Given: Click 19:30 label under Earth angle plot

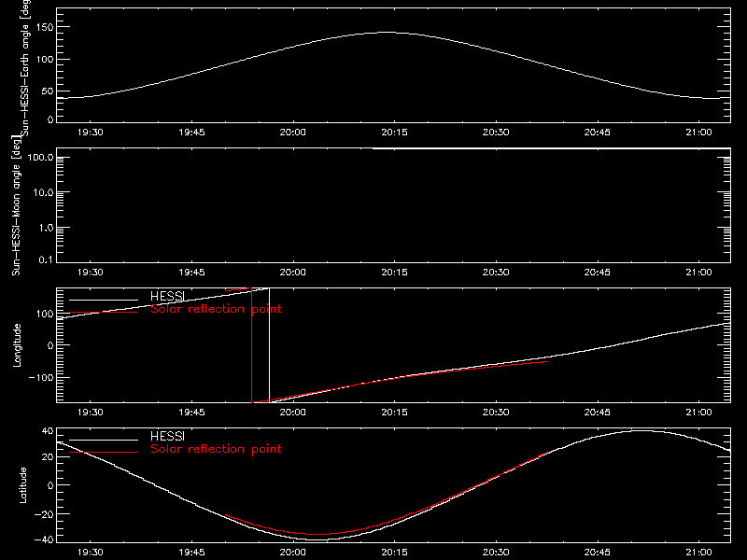Looking at the screenshot, I should click(90, 133).
